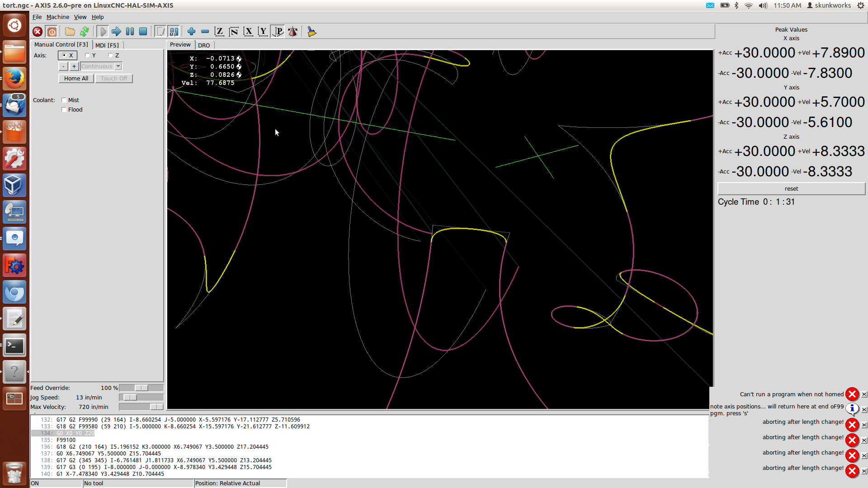Switch to front Y view
The height and width of the screenshot is (488, 868).
[263, 32]
